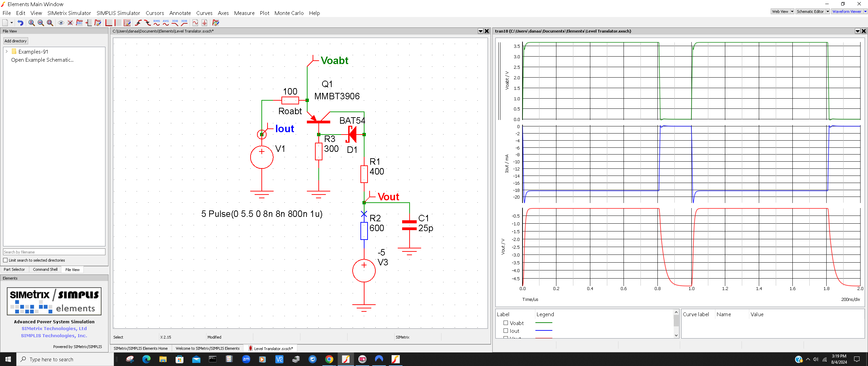
Task: Click the legend list scrollbar up arrow
Action: point(676,312)
